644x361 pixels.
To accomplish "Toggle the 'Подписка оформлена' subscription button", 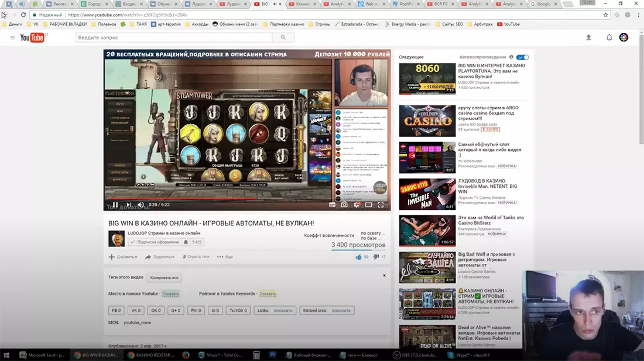I will tap(155, 242).
